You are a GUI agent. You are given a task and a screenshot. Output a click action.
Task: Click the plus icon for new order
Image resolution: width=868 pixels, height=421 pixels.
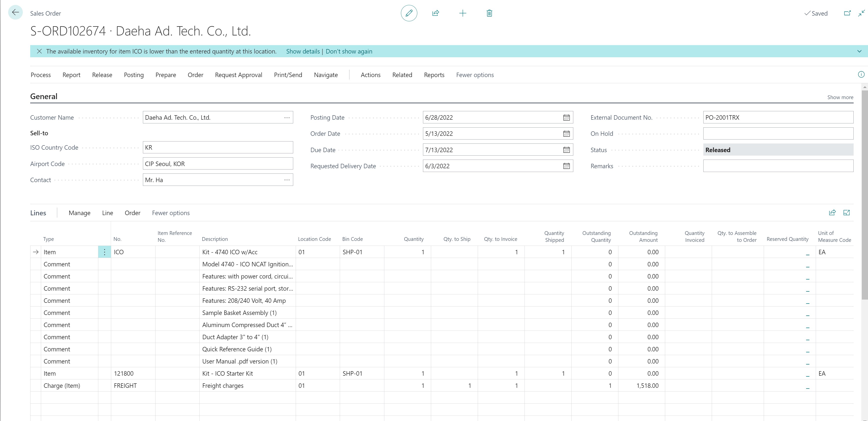tap(463, 13)
